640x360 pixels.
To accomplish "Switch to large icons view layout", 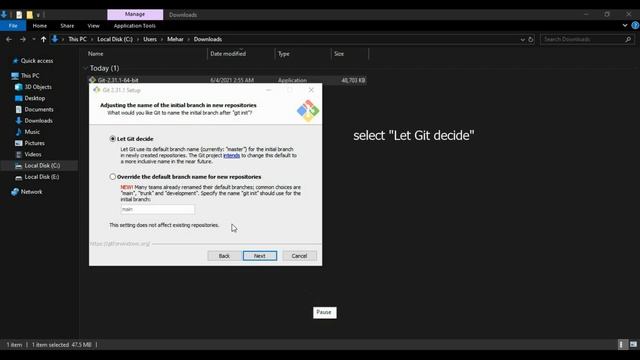I will click(x=633, y=344).
